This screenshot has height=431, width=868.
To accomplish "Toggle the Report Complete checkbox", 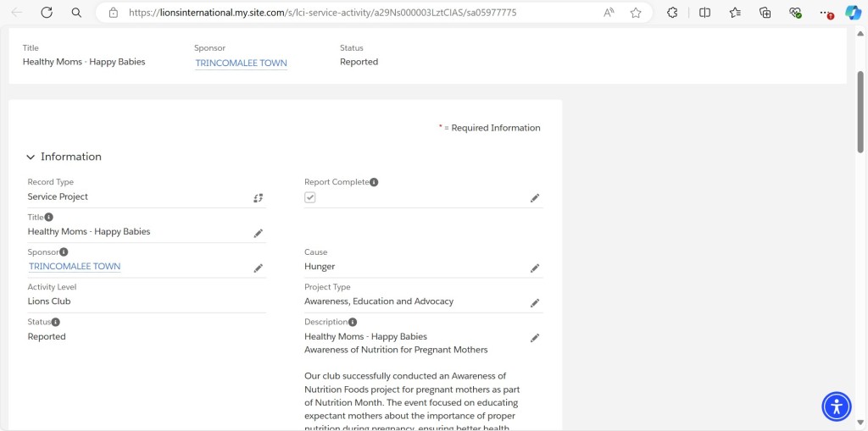I will (310, 197).
